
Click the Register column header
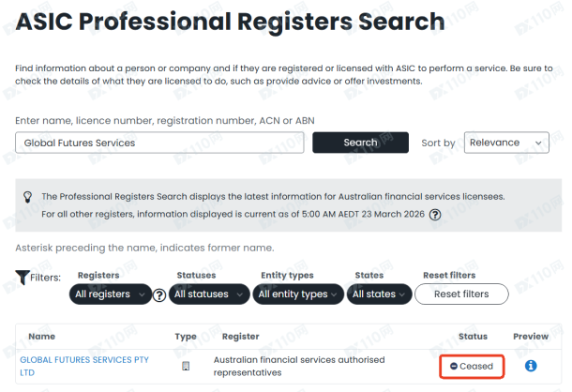click(241, 337)
